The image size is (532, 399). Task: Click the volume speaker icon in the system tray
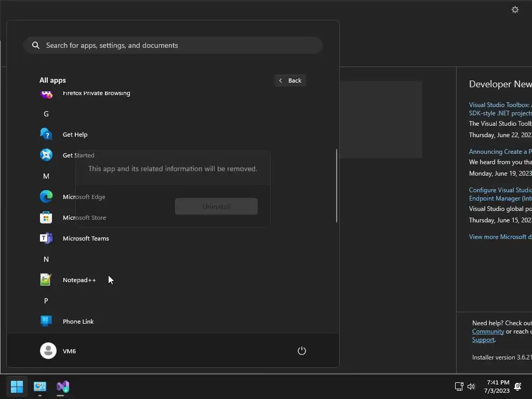(x=471, y=387)
